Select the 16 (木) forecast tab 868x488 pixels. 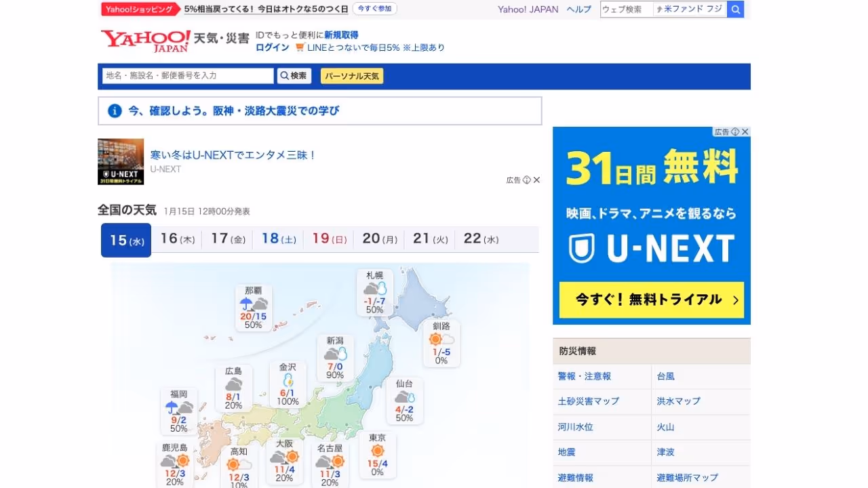pos(177,239)
